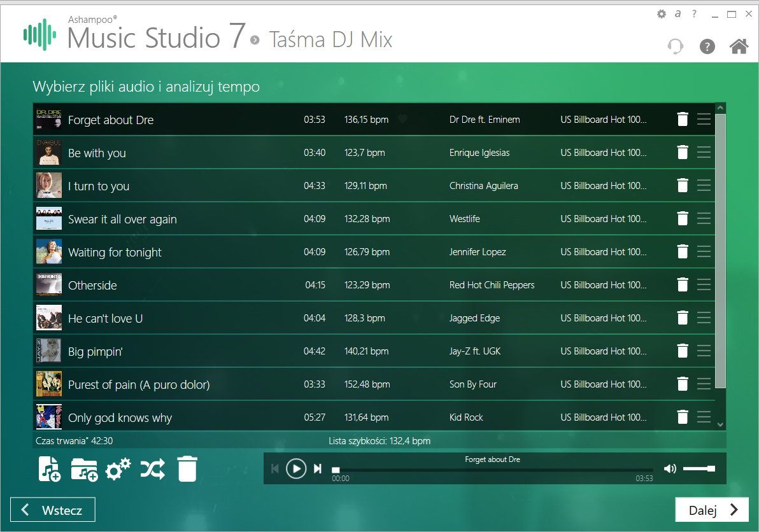759x532 pixels.
Task: Open settings gear in title bar
Action: tap(661, 14)
